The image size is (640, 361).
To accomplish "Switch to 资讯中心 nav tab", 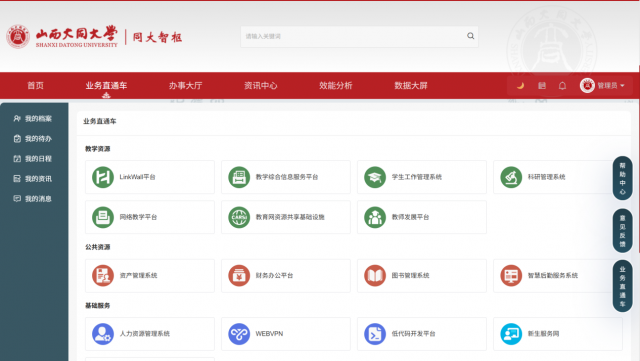I will coord(260,86).
